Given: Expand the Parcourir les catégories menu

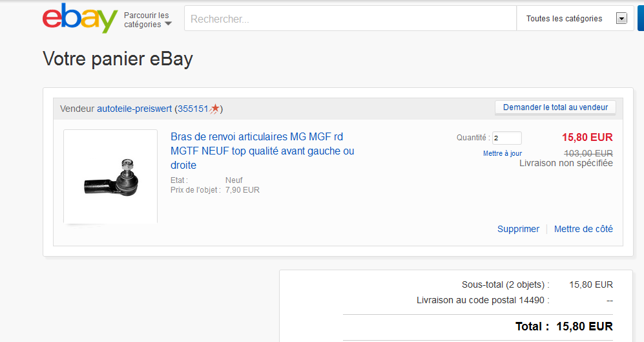Looking at the screenshot, I should (x=148, y=20).
